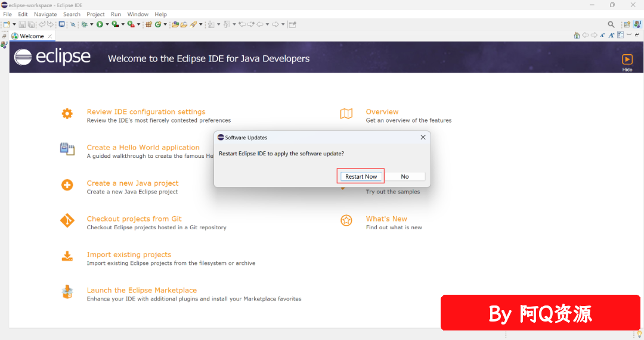Open Create a new Java project link

(x=132, y=183)
